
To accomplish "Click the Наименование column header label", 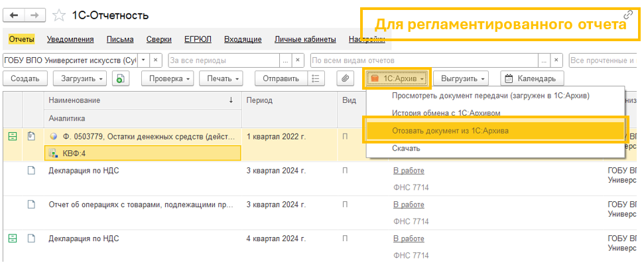I will click(74, 100).
